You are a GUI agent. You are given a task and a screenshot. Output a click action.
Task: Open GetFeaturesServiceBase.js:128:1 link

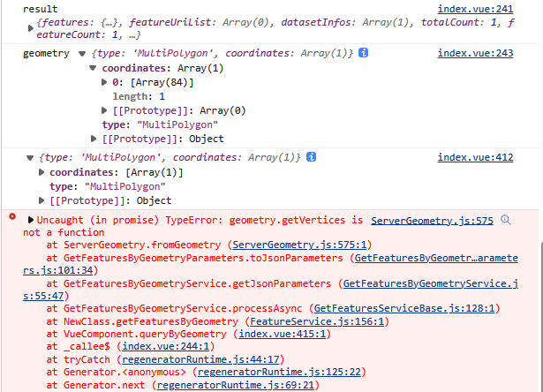tap(404, 308)
